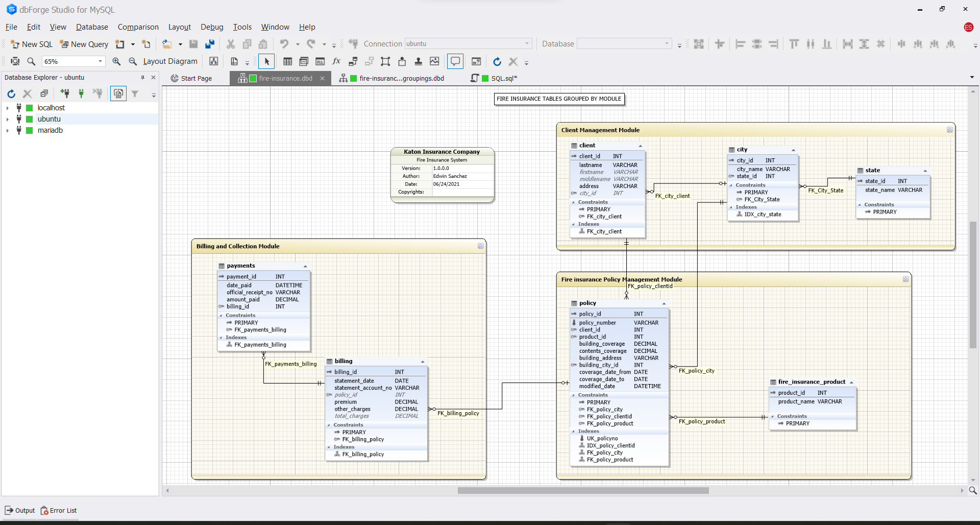Click the FK_billing_policy relation label
The width and height of the screenshot is (980, 525).
[458, 413]
